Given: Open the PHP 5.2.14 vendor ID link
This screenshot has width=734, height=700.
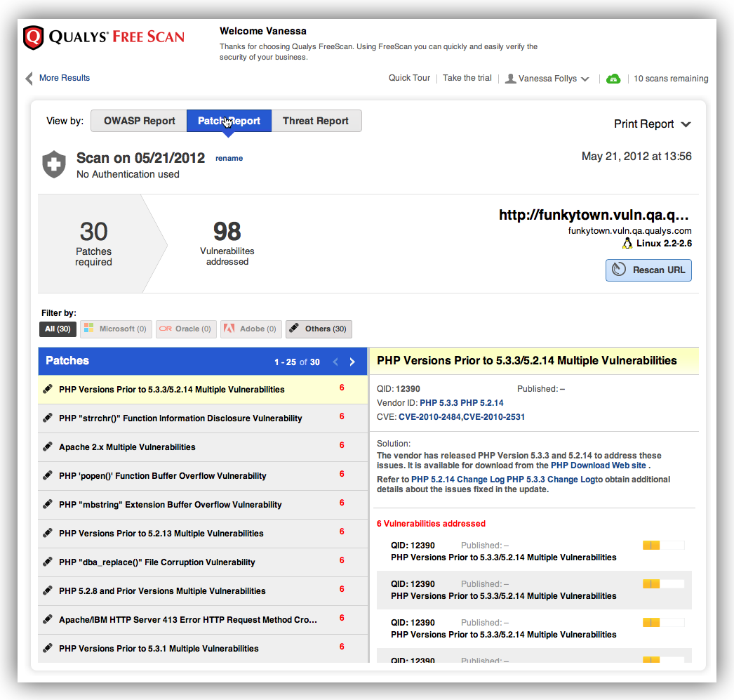Looking at the screenshot, I should coord(482,403).
